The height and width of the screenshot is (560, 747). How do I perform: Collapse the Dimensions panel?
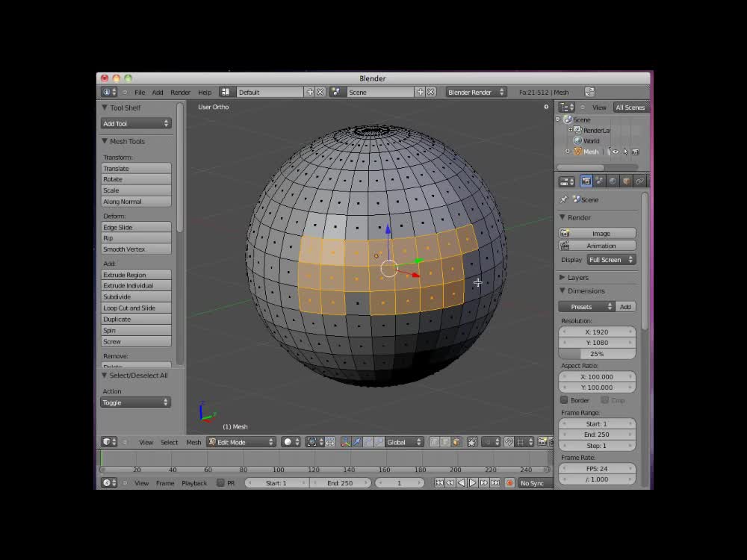click(x=562, y=290)
